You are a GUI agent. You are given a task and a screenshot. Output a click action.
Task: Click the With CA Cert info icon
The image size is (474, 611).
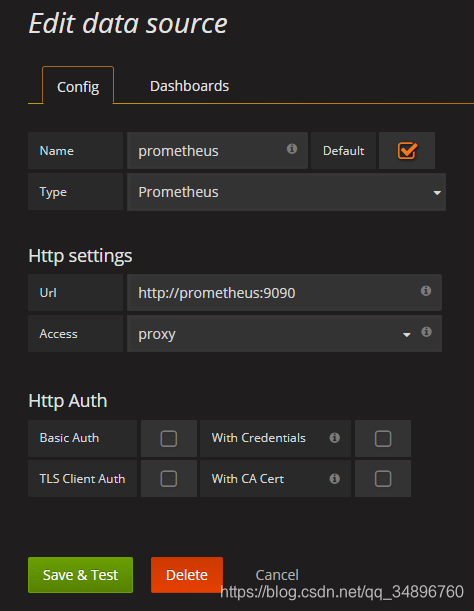coord(334,479)
